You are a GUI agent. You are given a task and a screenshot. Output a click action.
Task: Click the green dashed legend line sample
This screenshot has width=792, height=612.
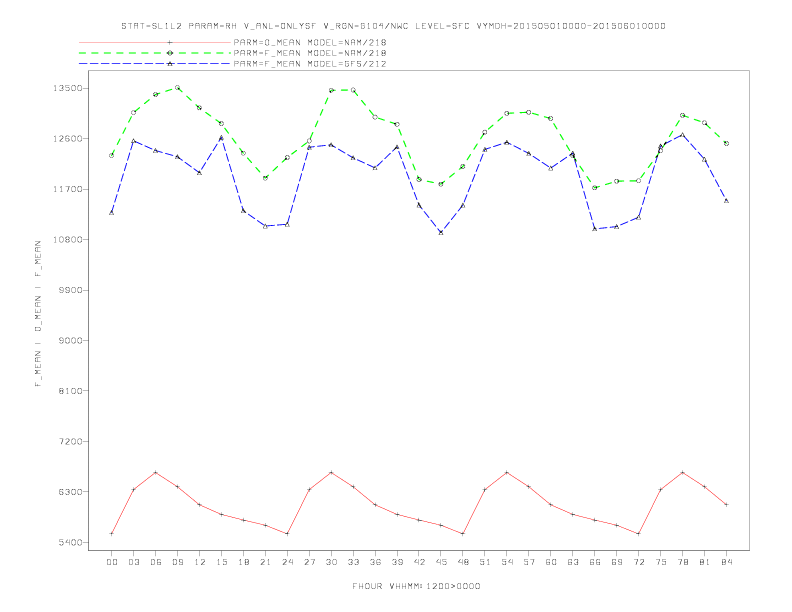(155, 53)
